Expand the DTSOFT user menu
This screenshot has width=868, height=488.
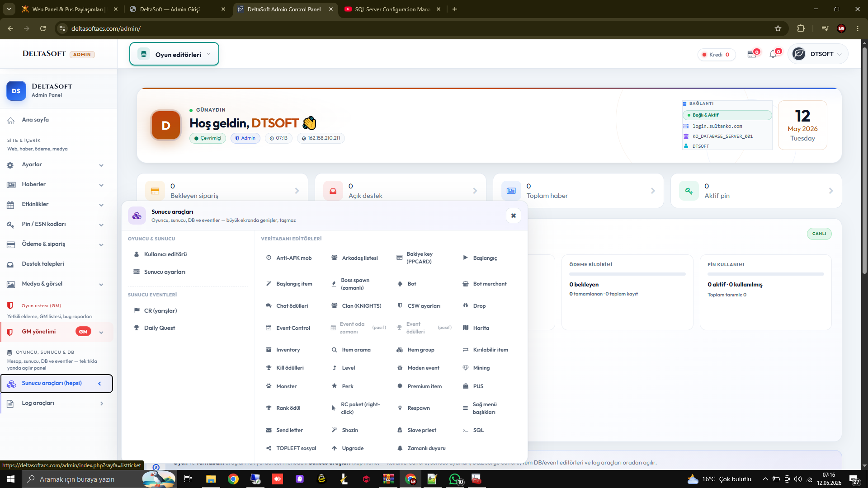pyautogui.click(x=818, y=54)
